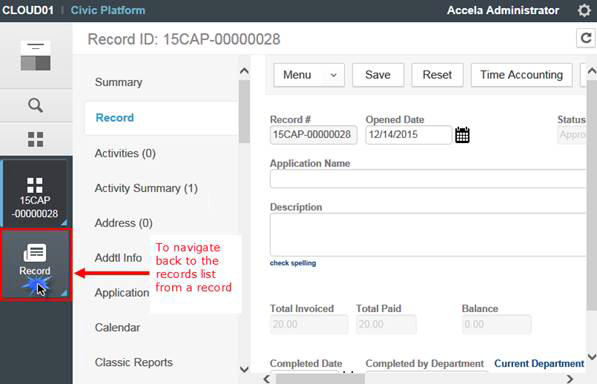The height and width of the screenshot is (384, 597).
Task: Open the Opened Date calendar picker
Action: [462, 135]
